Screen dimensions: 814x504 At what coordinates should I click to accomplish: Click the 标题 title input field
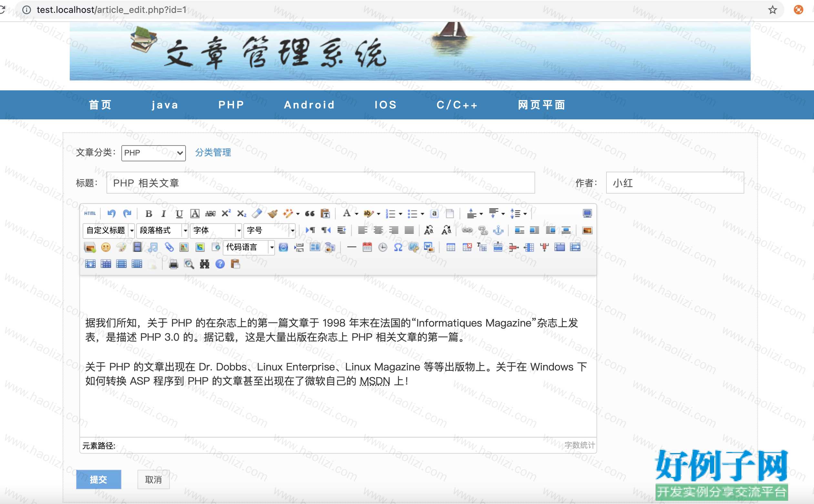click(x=321, y=183)
